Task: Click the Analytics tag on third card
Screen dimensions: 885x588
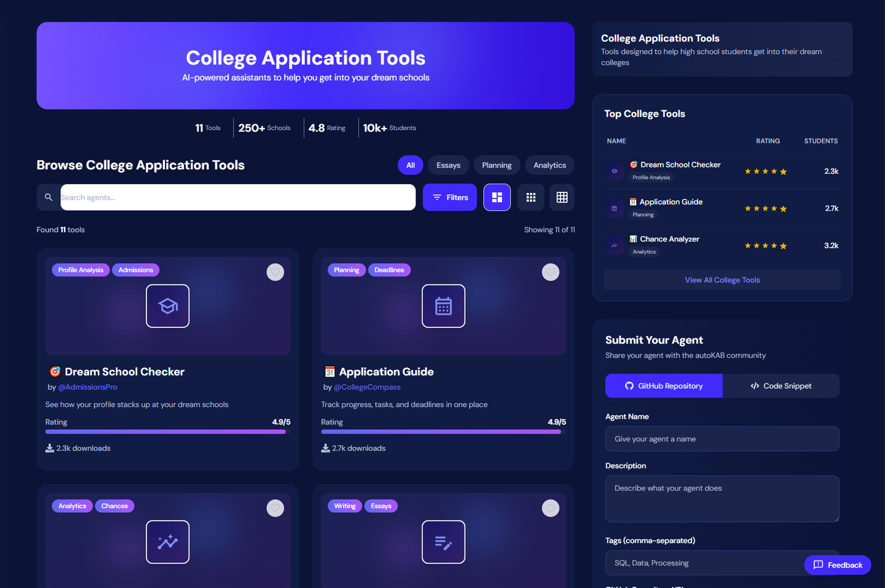Action: [72, 506]
